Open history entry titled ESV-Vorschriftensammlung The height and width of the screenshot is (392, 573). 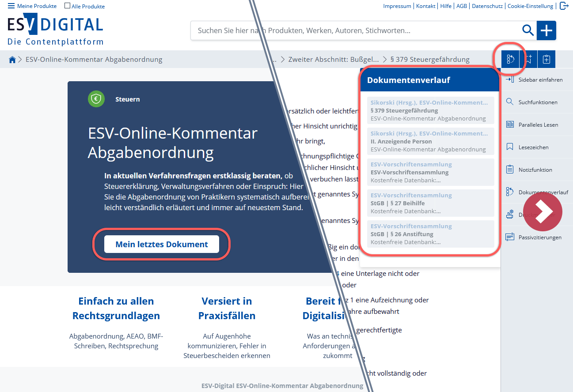tap(430, 172)
